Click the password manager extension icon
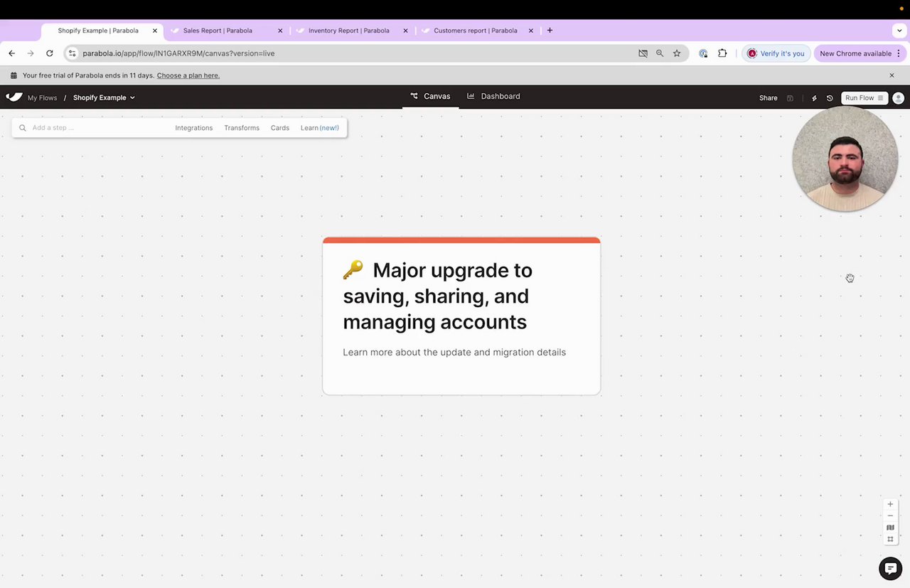The image size is (910, 588). coord(703,53)
